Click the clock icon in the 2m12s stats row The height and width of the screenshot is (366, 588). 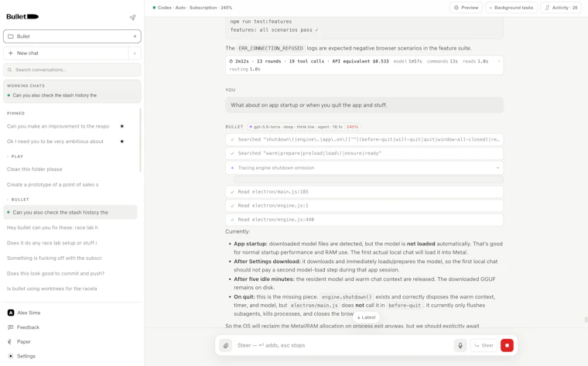[231, 61]
